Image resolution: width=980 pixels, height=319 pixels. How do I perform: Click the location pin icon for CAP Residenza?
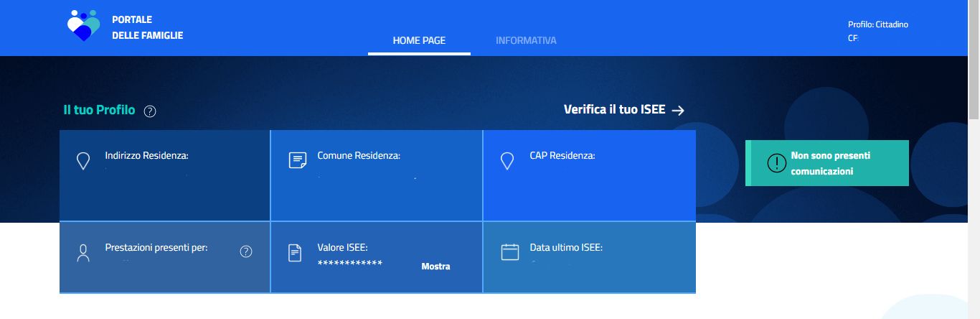click(507, 161)
